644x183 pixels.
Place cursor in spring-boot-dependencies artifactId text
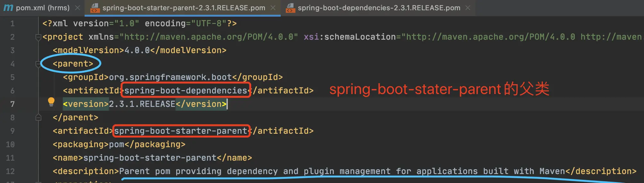click(186, 91)
